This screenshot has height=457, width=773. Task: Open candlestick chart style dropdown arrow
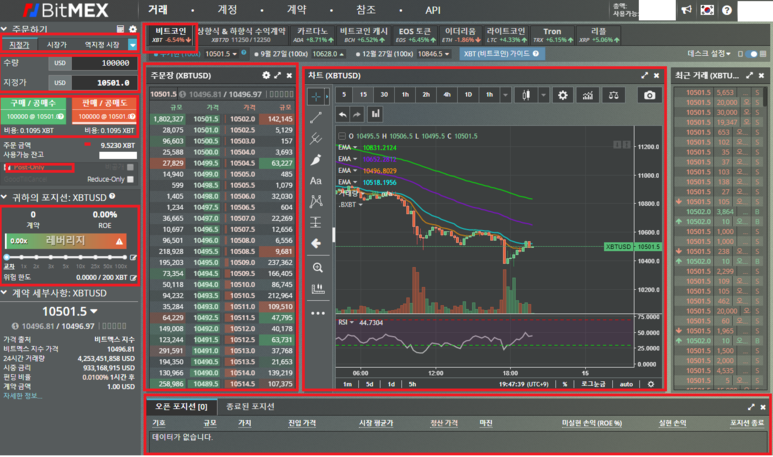543,95
